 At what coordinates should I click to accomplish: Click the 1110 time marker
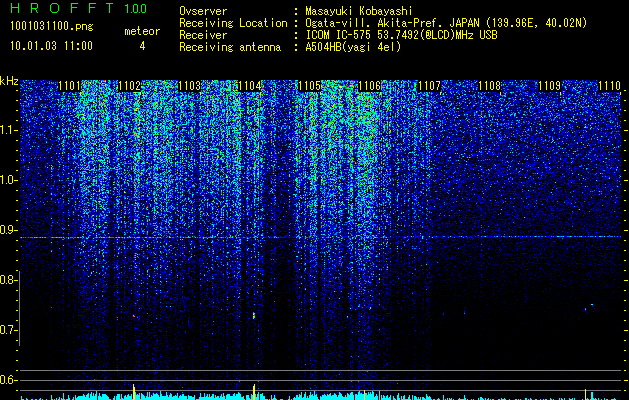[x=609, y=86]
